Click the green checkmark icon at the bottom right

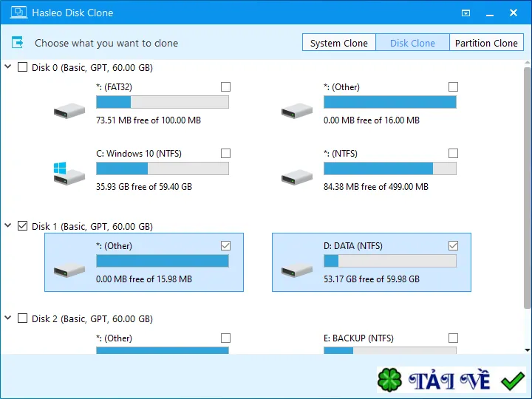pos(513,381)
